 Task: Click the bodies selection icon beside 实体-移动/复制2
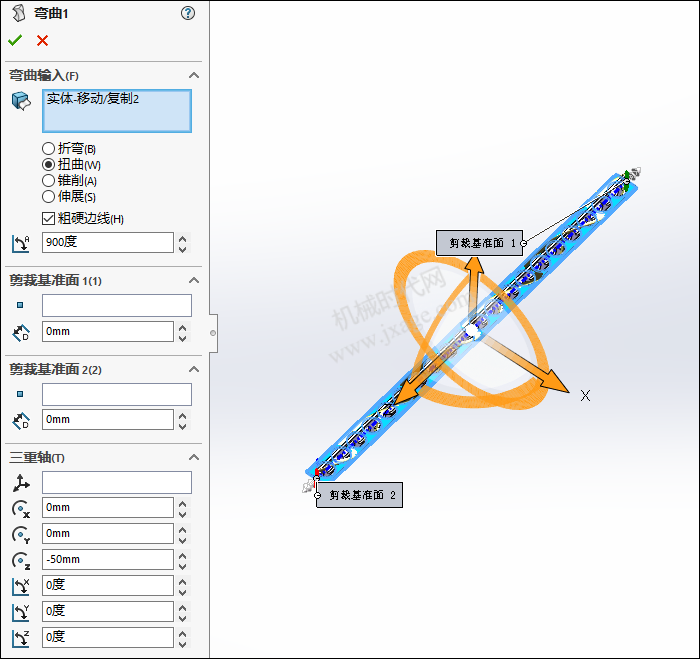click(x=21, y=101)
